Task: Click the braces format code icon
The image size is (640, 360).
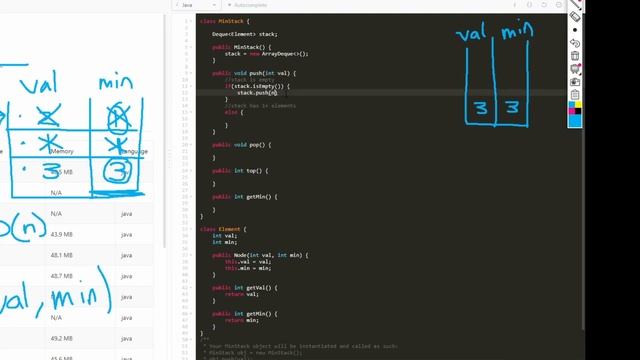Action: coord(529,5)
